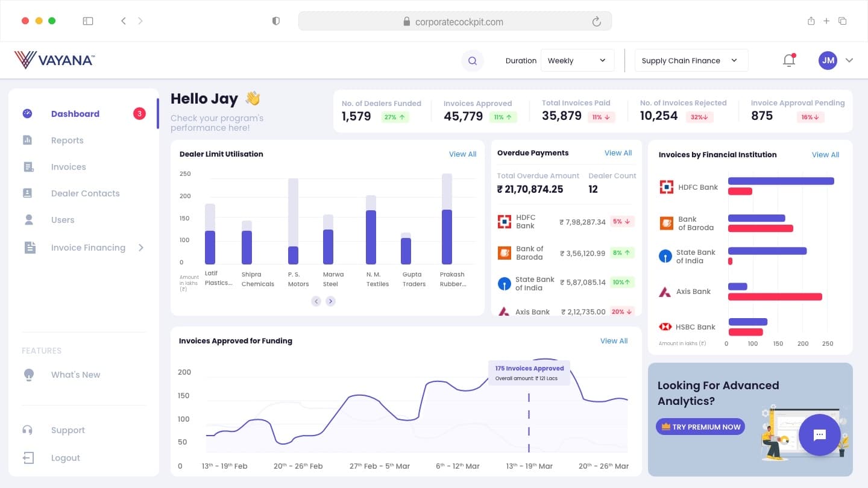Click the Support link
868x488 pixels.
68,430
